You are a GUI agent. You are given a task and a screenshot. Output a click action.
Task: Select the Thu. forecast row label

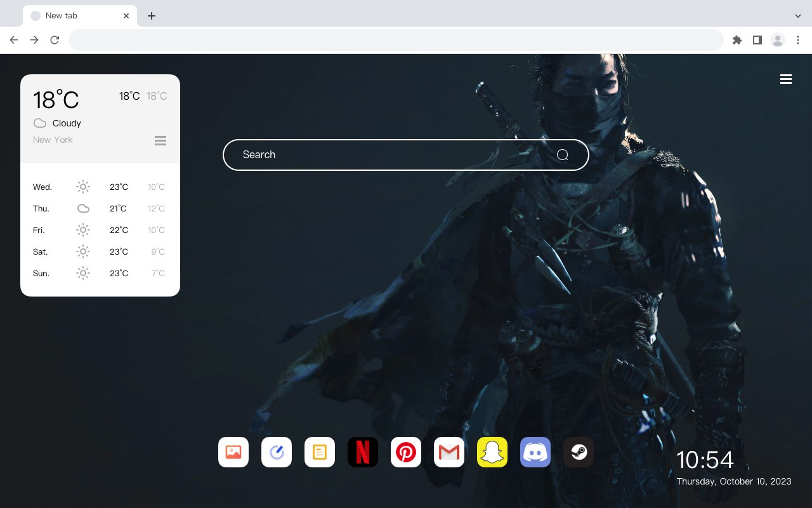(41, 208)
